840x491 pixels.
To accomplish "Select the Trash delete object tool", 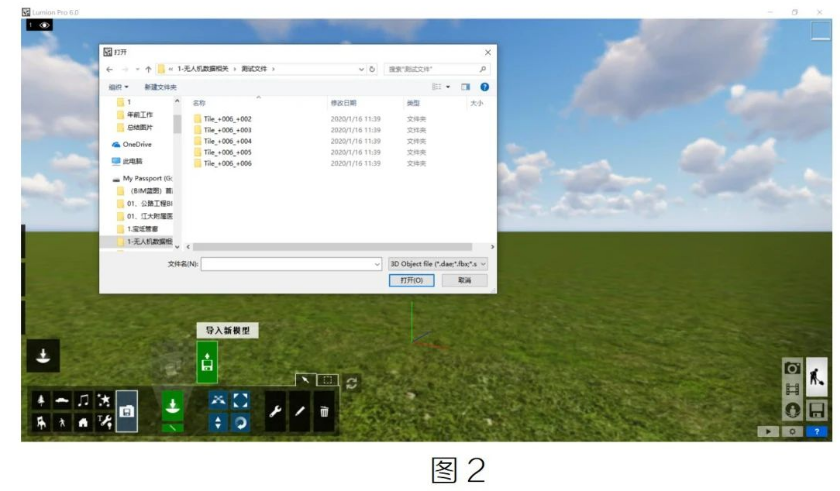I will pyautogui.click(x=324, y=411).
